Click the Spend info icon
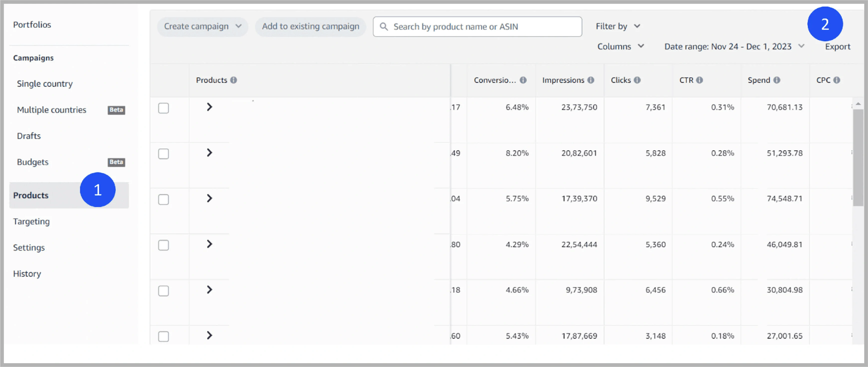Image resolution: width=868 pixels, height=367 pixels. [777, 80]
